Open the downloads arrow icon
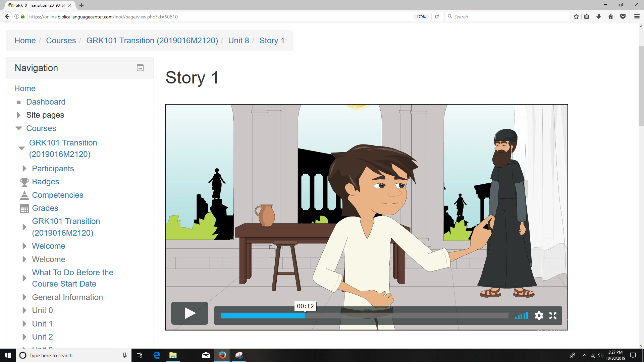Image resolution: width=644 pixels, height=362 pixels. (x=599, y=16)
